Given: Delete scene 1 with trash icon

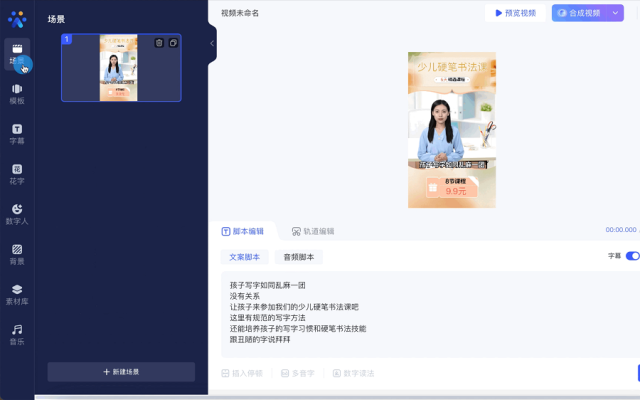Looking at the screenshot, I should 159,43.
